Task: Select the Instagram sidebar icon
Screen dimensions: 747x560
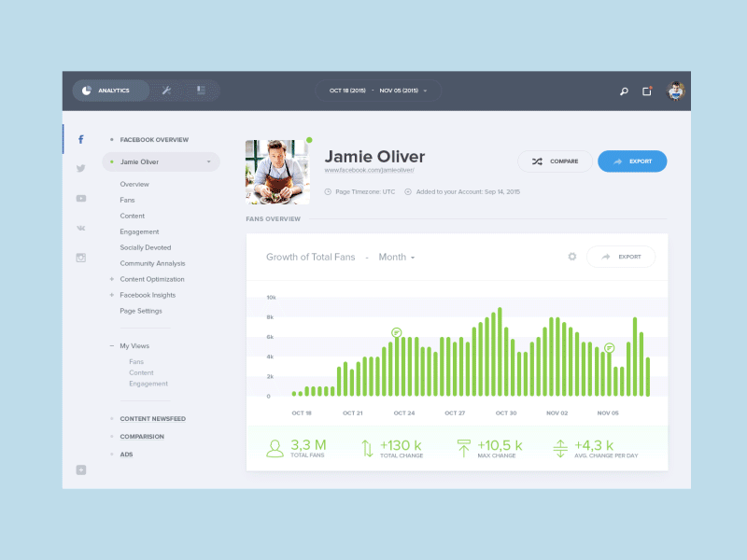Action: (81, 258)
